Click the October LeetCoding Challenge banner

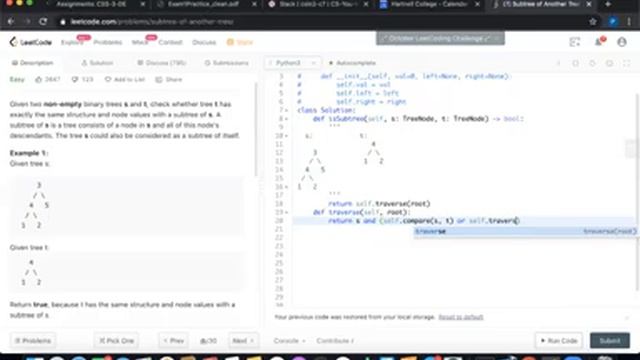440,38
